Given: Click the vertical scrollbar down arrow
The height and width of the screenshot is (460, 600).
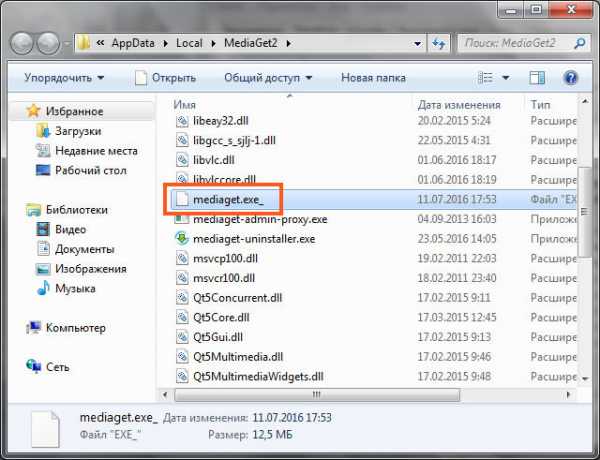Looking at the screenshot, I should 585,378.
